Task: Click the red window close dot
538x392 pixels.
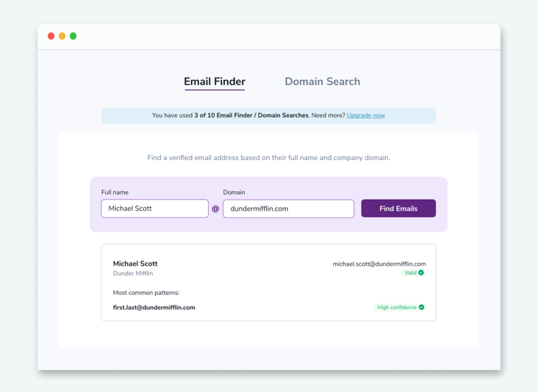Action: point(51,36)
